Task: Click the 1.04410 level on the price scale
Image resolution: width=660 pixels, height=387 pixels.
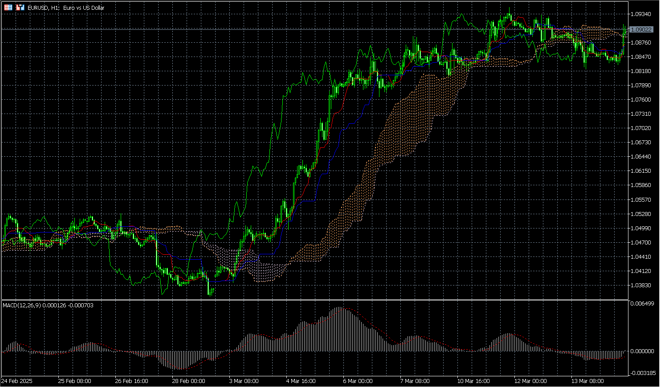Action: [640, 256]
